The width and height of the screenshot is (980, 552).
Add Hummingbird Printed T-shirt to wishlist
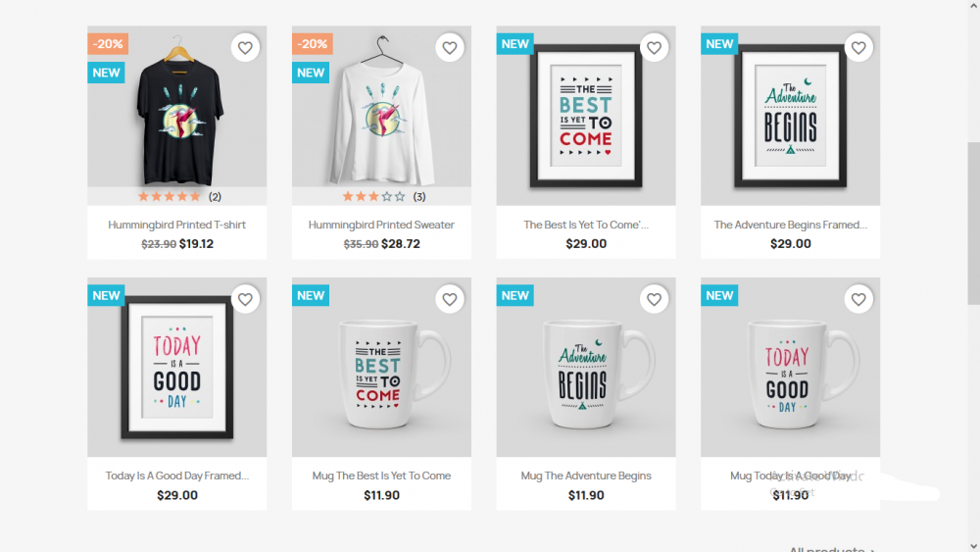245,47
